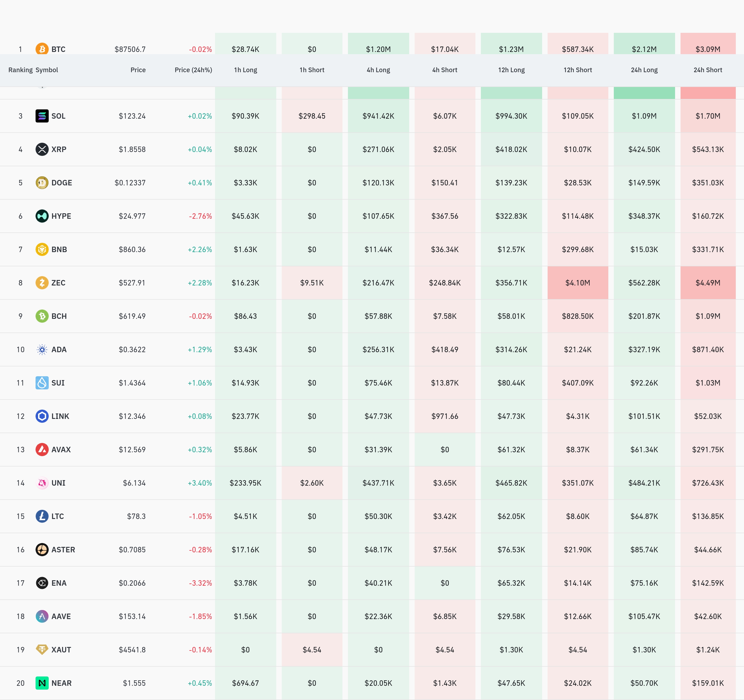The width and height of the screenshot is (744, 700).
Task: Click ZEC's $4.10M 12h Short cell
Action: click(577, 283)
